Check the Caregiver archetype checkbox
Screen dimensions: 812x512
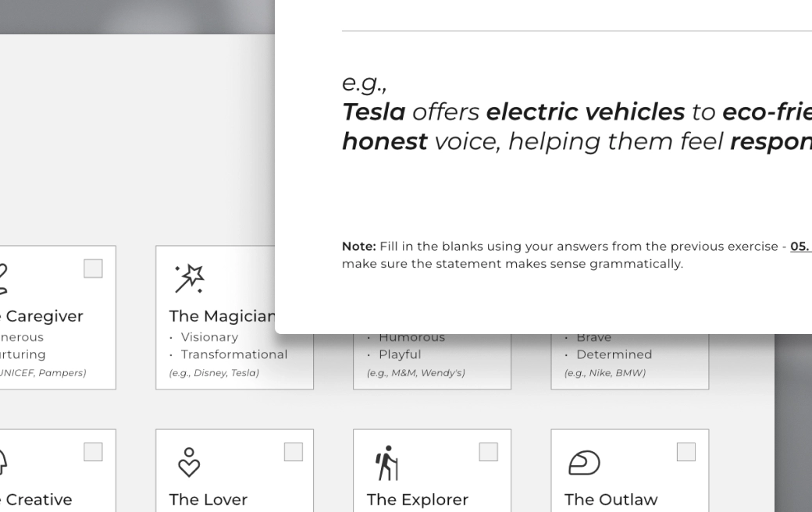click(x=93, y=268)
